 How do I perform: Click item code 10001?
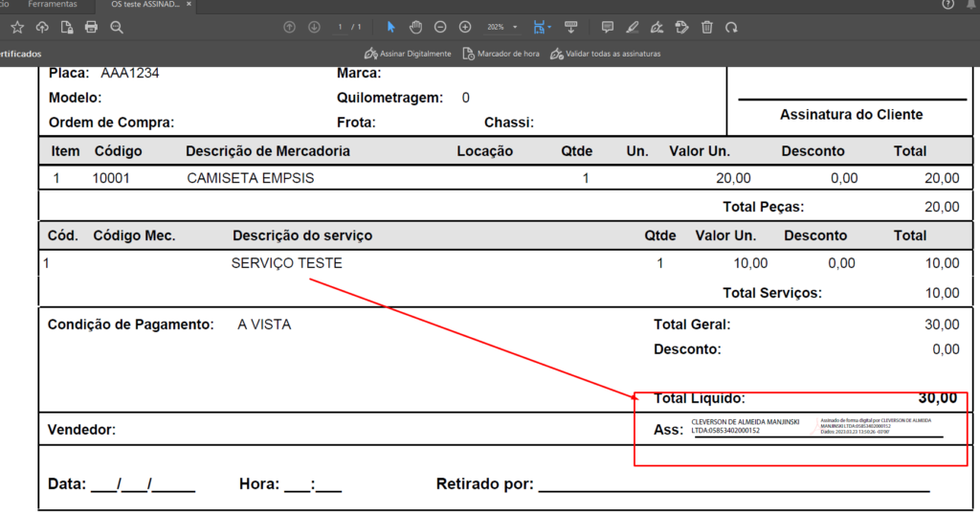pyautogui.click(x=111, y=178)
